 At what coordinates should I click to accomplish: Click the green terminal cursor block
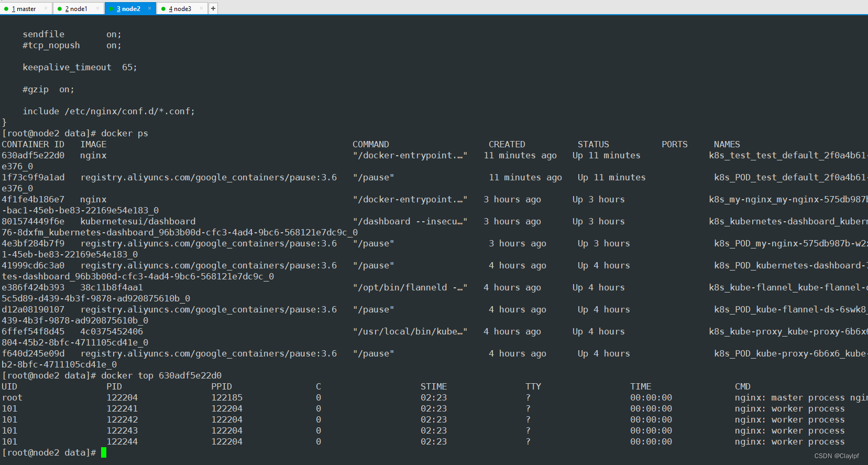click(x=104, y=452)
